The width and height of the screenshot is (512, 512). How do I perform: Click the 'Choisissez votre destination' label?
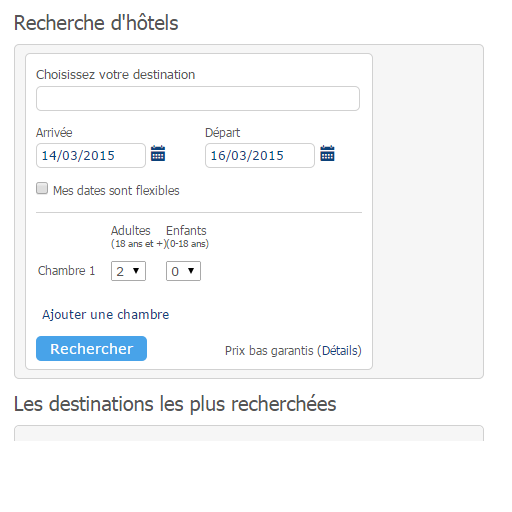click(115, 75)
